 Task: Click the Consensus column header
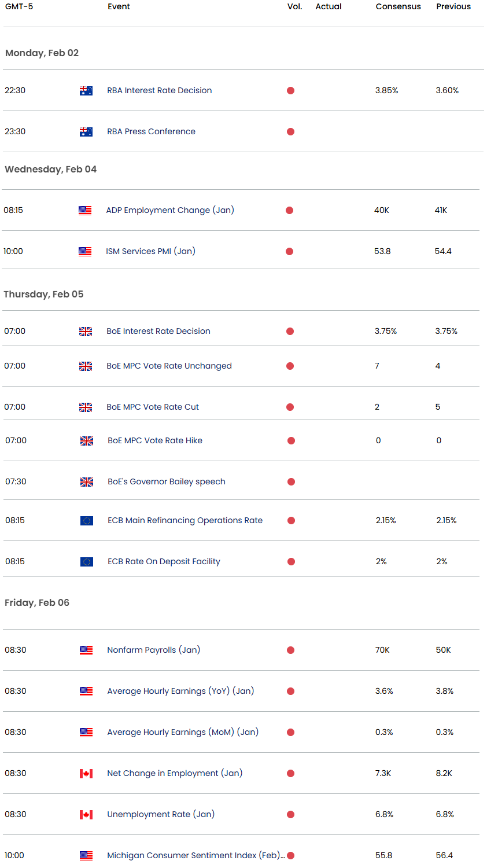(x=399, y=6)
